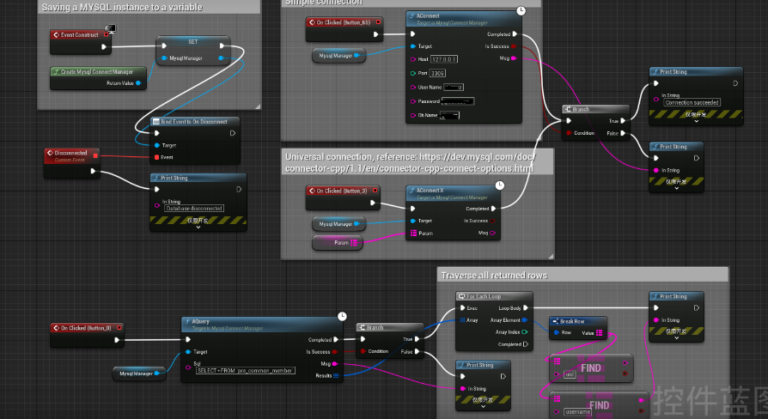
Task: Click the clock icon on AConnectX node
Action: [500, 185]
